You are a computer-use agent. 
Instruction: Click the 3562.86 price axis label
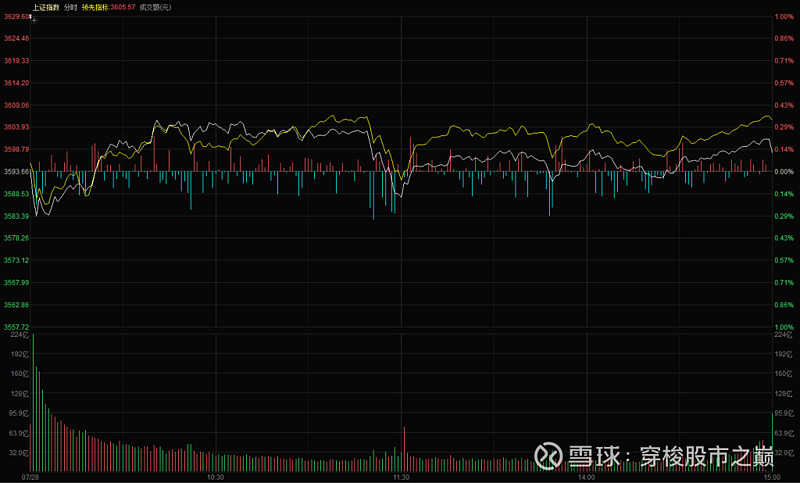pos(16,304)
